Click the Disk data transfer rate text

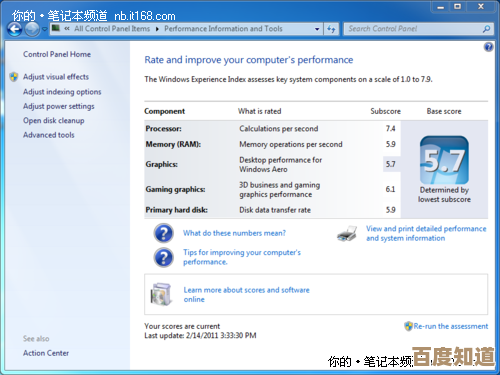275,210
